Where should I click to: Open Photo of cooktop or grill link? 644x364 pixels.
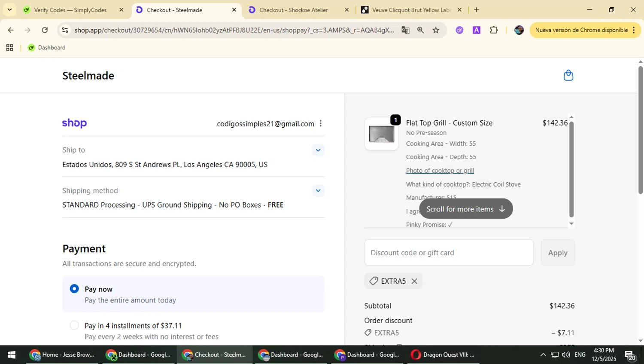(x=440, y=171)
